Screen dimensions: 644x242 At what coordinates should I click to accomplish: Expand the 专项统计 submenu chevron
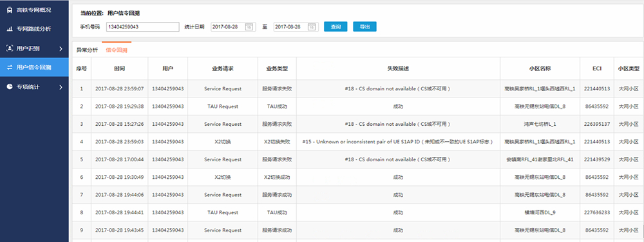(61, 87)
